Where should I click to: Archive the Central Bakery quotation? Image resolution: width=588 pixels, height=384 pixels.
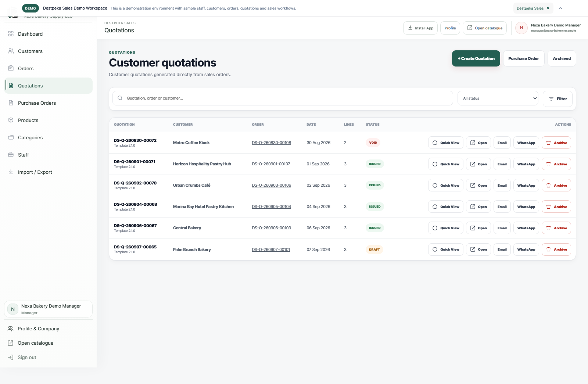click(556, 228)
